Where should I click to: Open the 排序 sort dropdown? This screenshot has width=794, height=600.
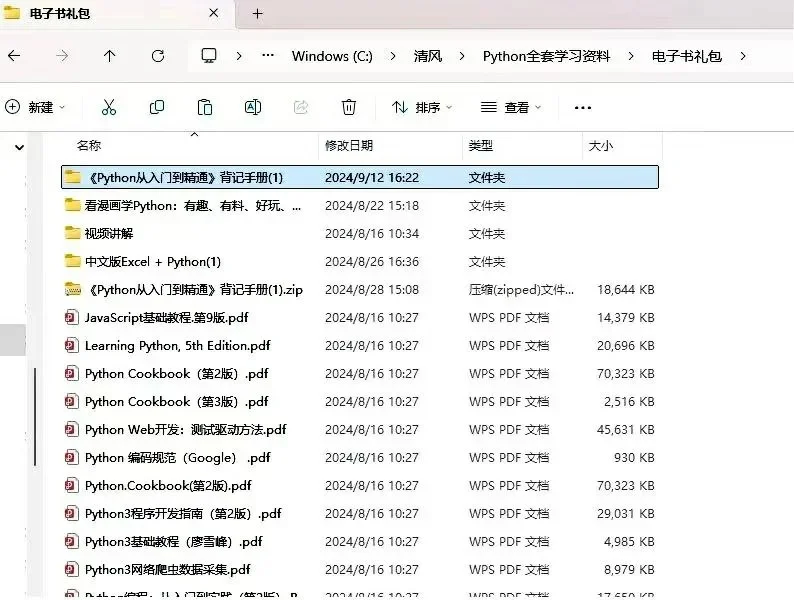(421, 107)
